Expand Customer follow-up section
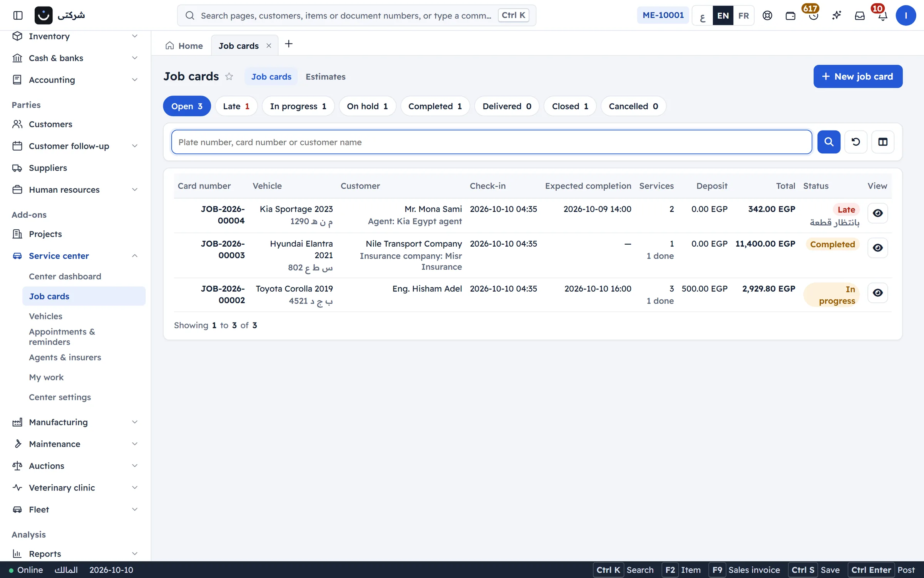 (x=75, y=146)
